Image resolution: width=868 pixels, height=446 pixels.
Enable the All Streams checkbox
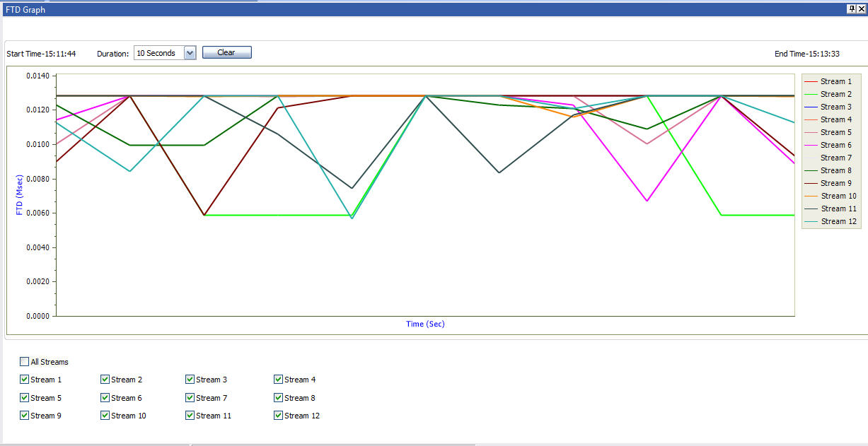pyautogui.click(x=24, y=361)
